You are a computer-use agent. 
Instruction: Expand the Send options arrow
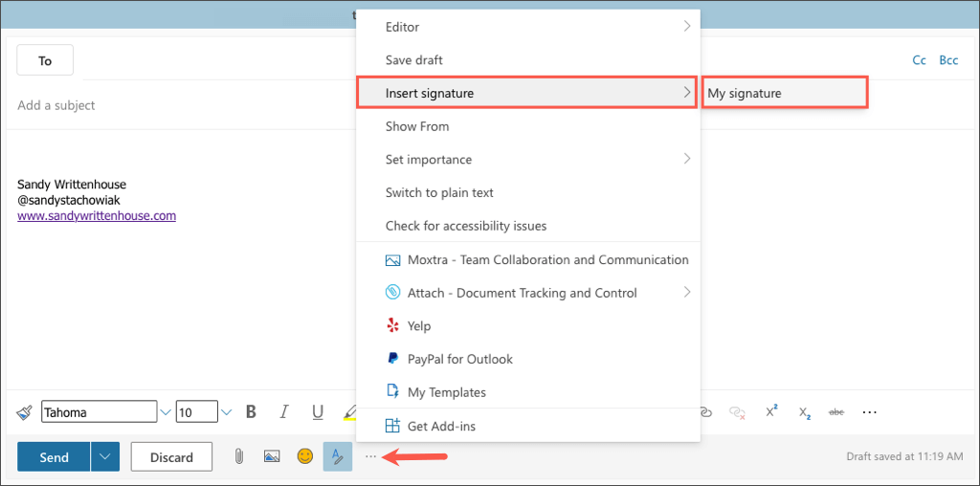point(105,457)
